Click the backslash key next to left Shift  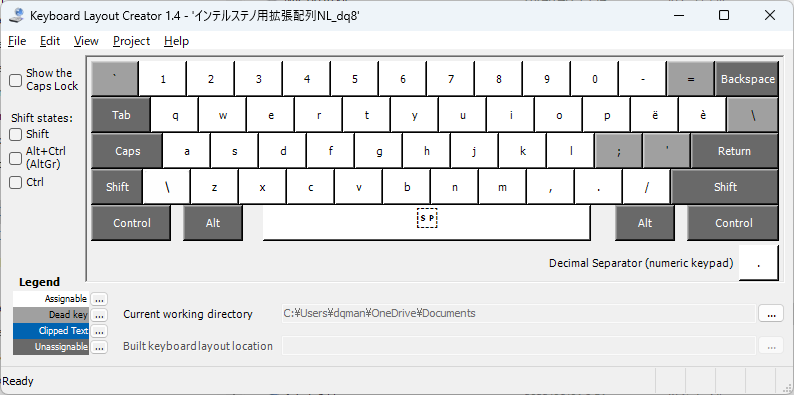coord(167,187)
